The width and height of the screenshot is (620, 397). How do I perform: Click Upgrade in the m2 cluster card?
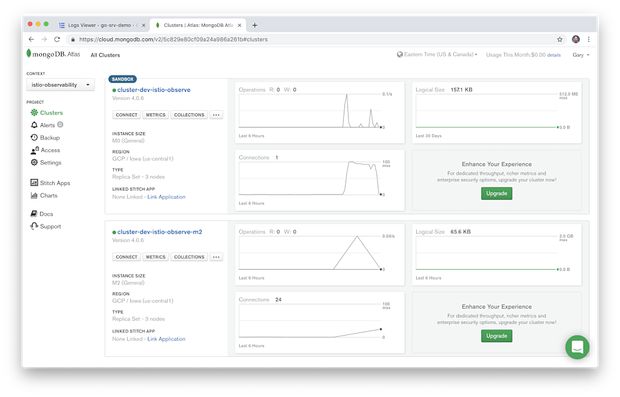[496, 336]
